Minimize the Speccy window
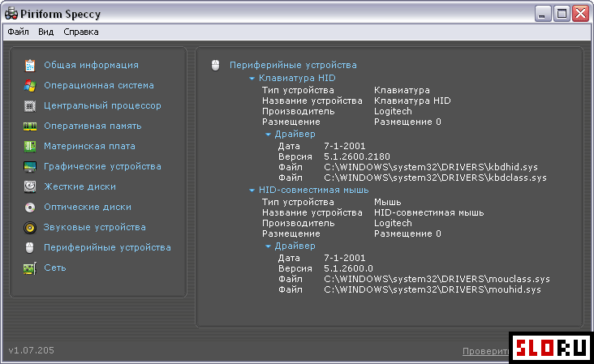This screenshot has width=594, height=364. point(543,14)
